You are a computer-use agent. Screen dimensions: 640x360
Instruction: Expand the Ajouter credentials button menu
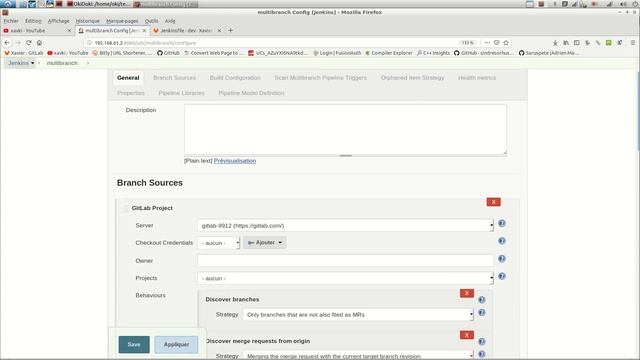click(265, 242)
